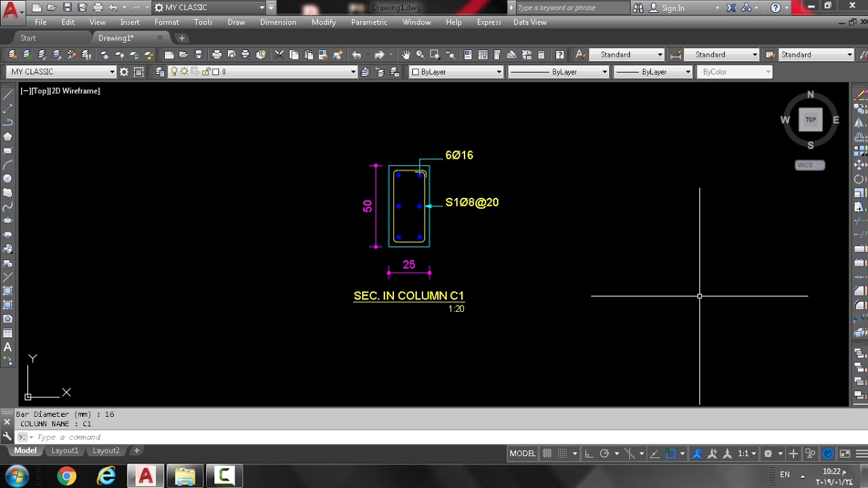The image size is (868, 488).
Task: Toggle Hardware Acceleration blue circle icon
Action: [x=828, y=453]
